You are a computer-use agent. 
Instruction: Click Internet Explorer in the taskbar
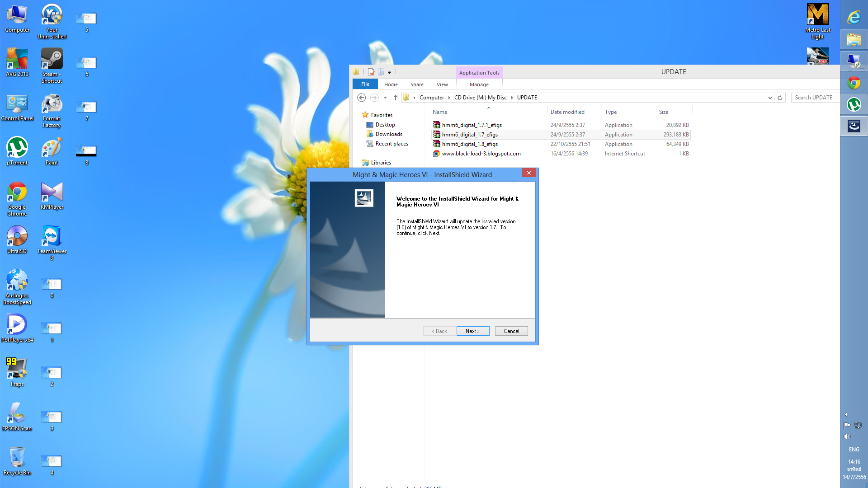854,18
